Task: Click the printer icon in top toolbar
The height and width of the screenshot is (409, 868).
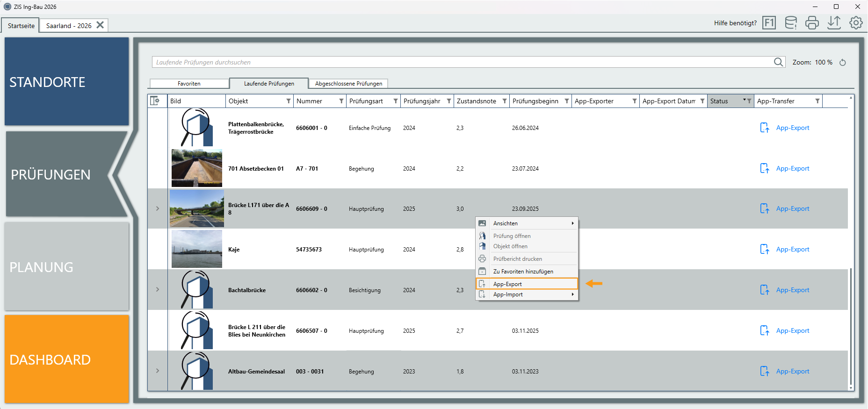Action: pos(812,23)
